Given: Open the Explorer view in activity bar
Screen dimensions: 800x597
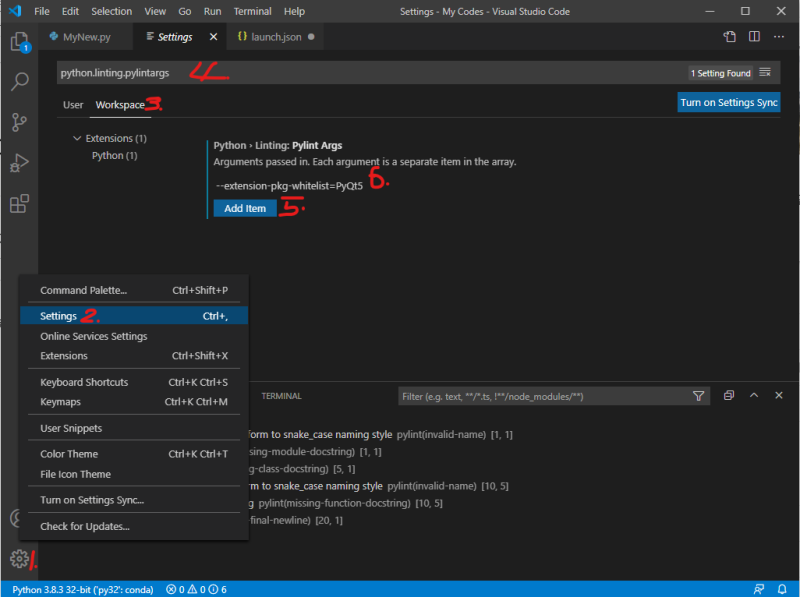Looking at the screenshot, I should [19, 41].
